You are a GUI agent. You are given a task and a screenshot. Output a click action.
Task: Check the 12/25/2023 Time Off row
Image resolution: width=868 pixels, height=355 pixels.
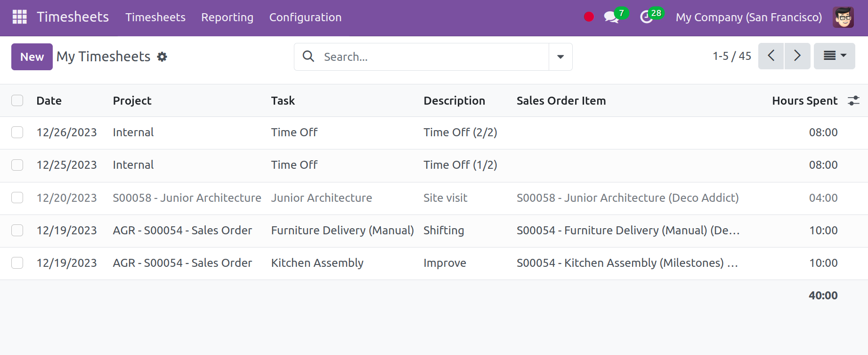17,165
